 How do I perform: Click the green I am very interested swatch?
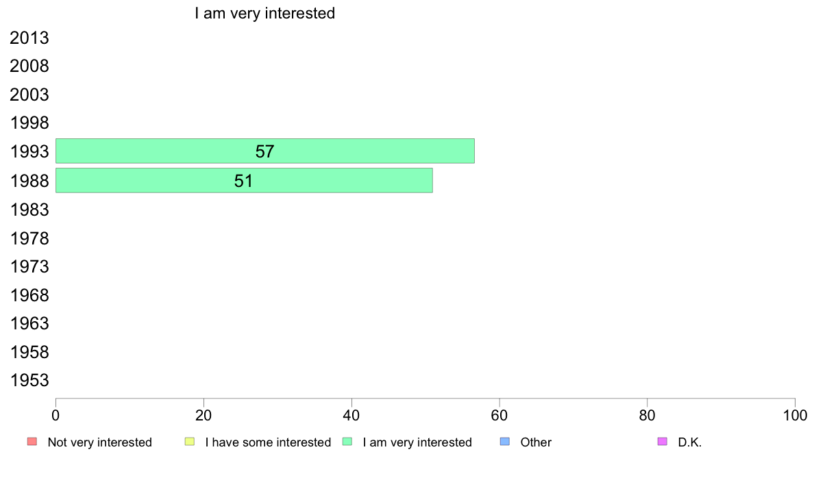(x=347, y=442)
